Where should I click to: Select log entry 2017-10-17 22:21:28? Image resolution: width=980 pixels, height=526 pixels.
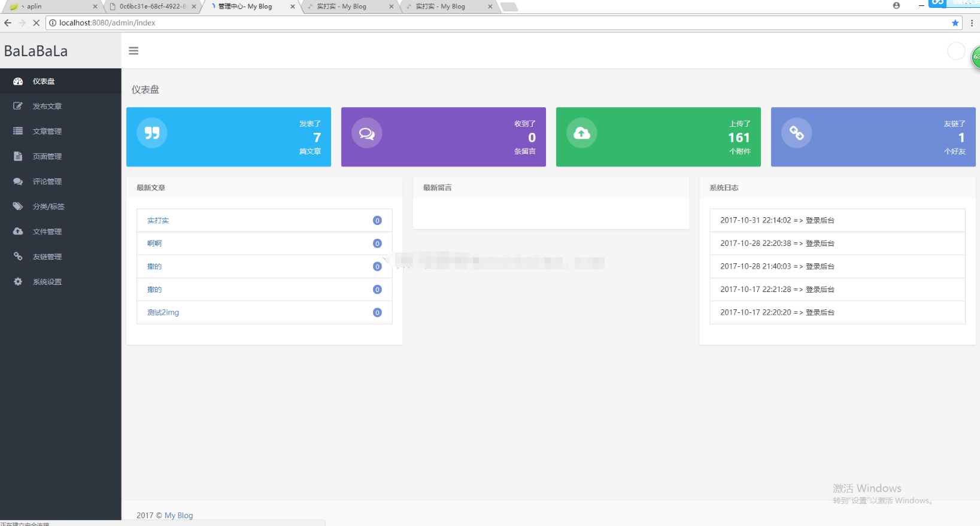click(x=838, y=289)
